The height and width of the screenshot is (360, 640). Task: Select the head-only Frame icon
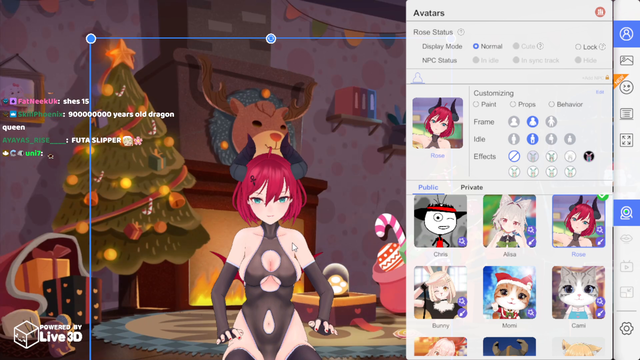514,122
